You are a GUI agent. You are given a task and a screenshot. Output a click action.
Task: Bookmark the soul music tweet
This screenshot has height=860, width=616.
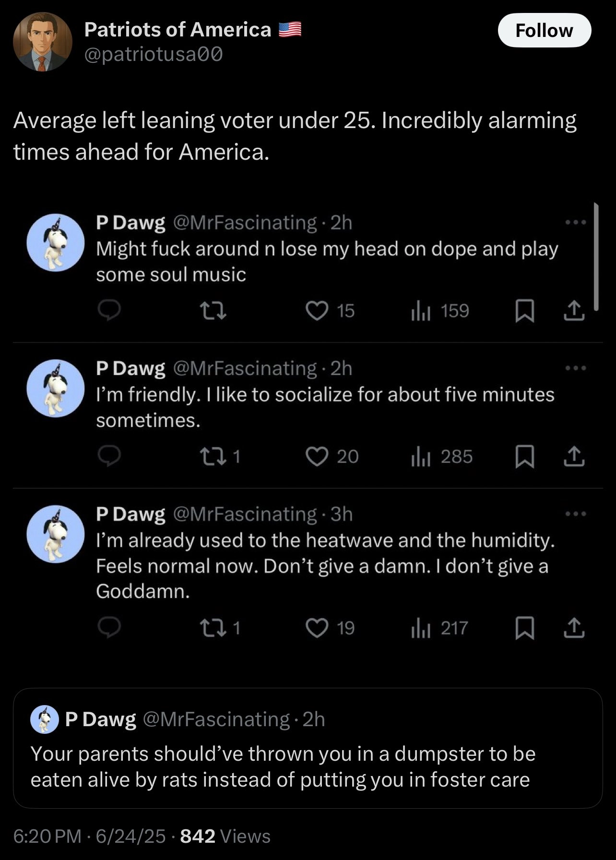click(x=524, y=311)
